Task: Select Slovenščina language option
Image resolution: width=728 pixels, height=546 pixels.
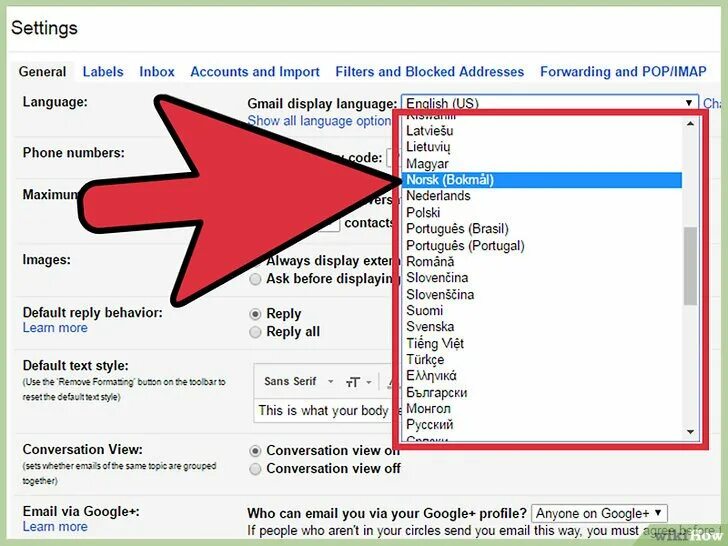Action: pyautogui.click(x=541, y=294)
